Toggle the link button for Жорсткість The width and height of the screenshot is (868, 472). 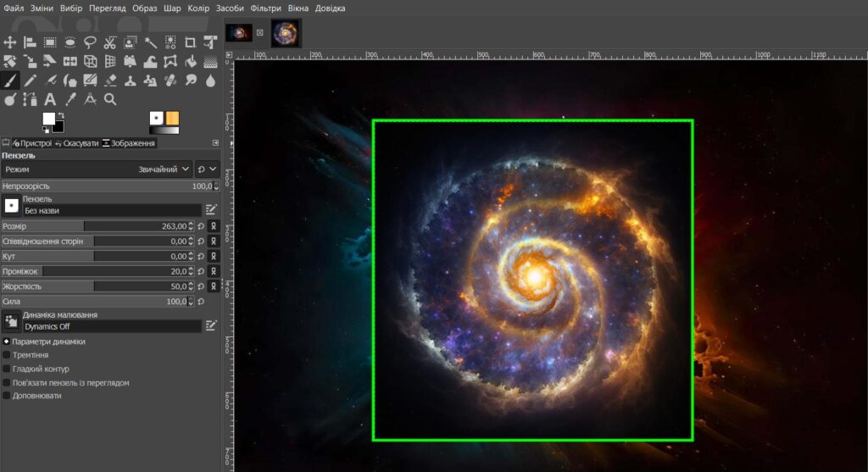pyautogui.click(x=213, y=286)
